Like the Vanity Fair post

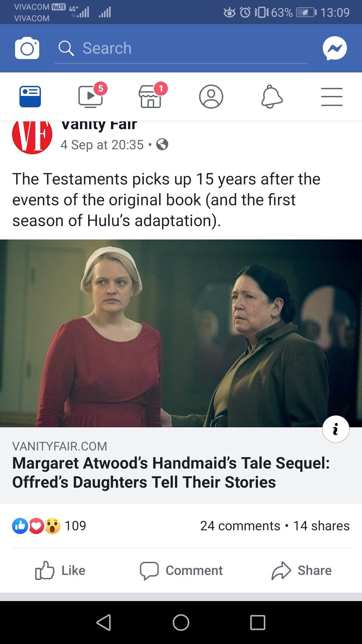[x=60, y=570]
